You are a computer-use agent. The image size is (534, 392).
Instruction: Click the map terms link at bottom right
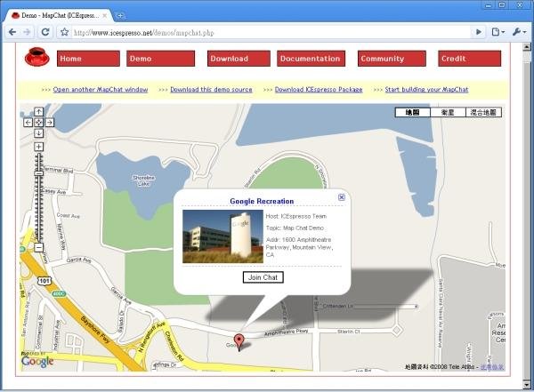point(492,367)
